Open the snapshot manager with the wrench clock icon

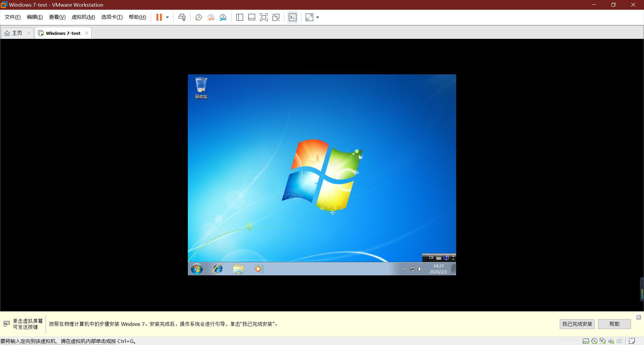coord(223,17)
